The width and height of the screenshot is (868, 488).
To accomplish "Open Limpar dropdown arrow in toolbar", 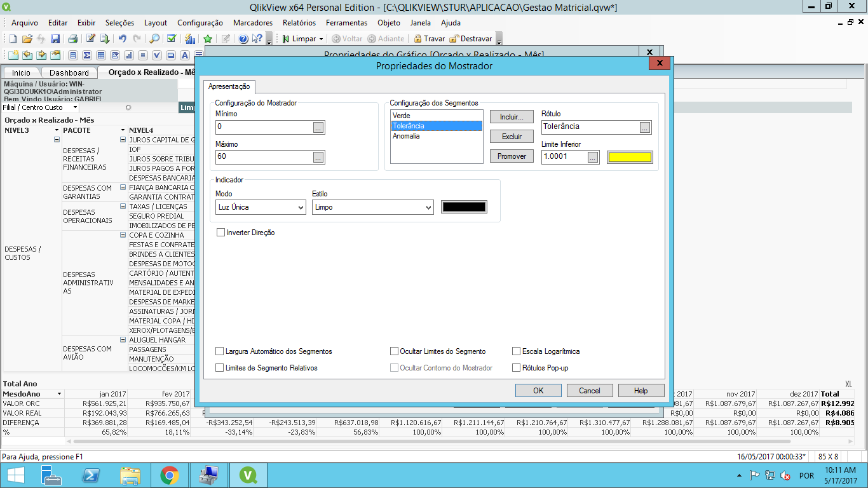I will 321,39.
